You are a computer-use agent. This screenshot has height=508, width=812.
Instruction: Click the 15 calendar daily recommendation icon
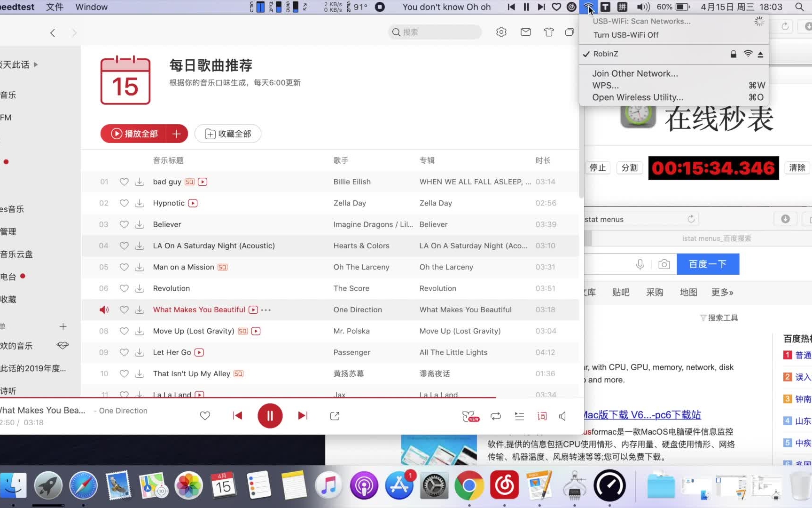[x=125, y=80]
